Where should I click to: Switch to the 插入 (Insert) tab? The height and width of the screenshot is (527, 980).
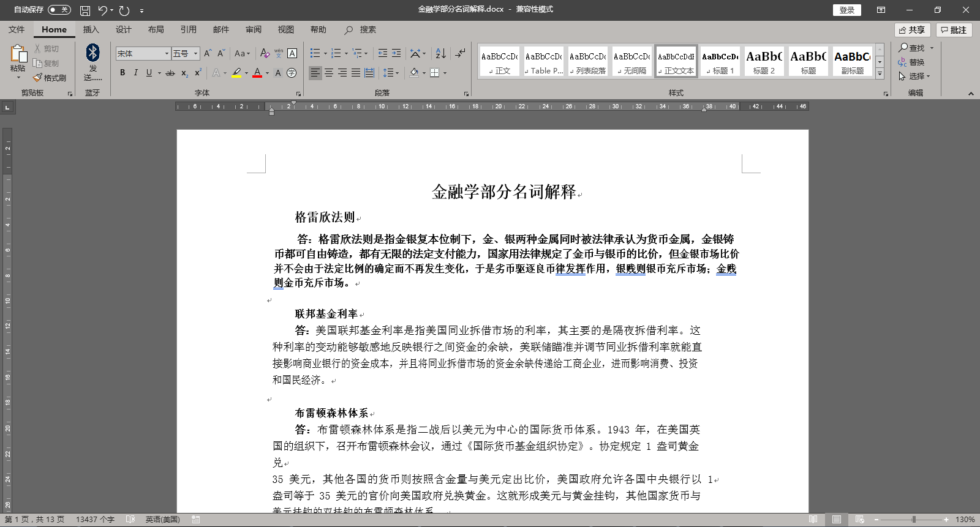(91, 29)
